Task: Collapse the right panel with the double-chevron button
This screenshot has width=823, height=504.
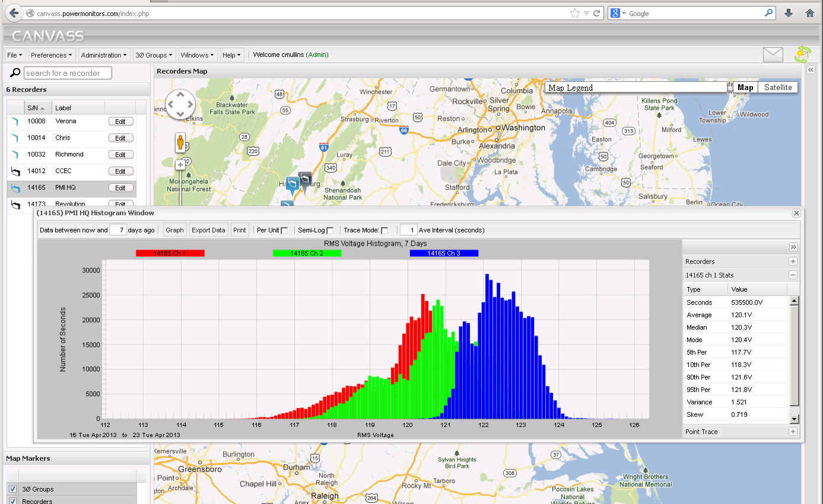Action: pyautogui.click(x=794, y=247)
